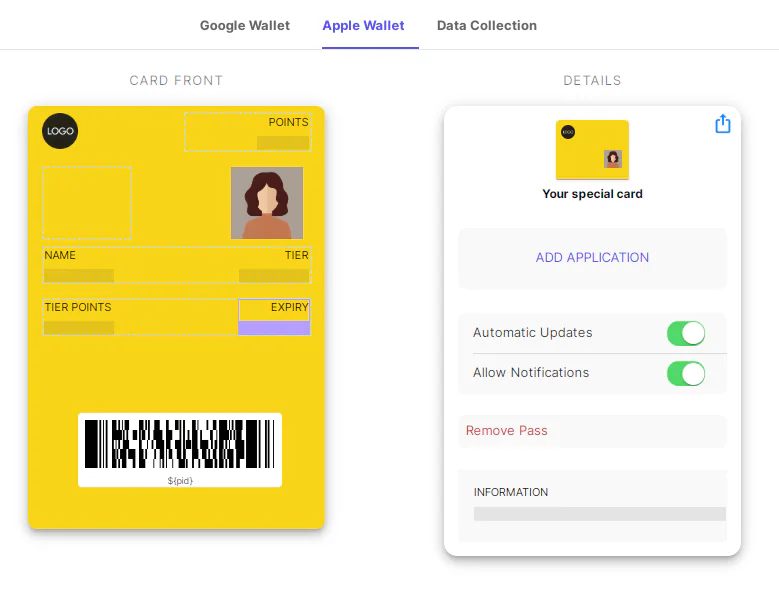Viewport: 779px width, 606px height.
Task: Select the TIER field on the card
Action: [274, 265]
